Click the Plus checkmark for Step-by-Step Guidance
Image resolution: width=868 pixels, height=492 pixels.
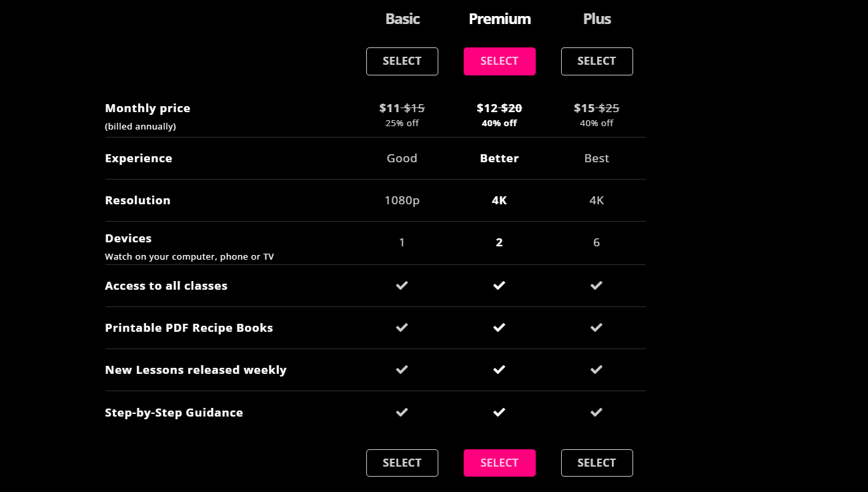pos(596,413)
